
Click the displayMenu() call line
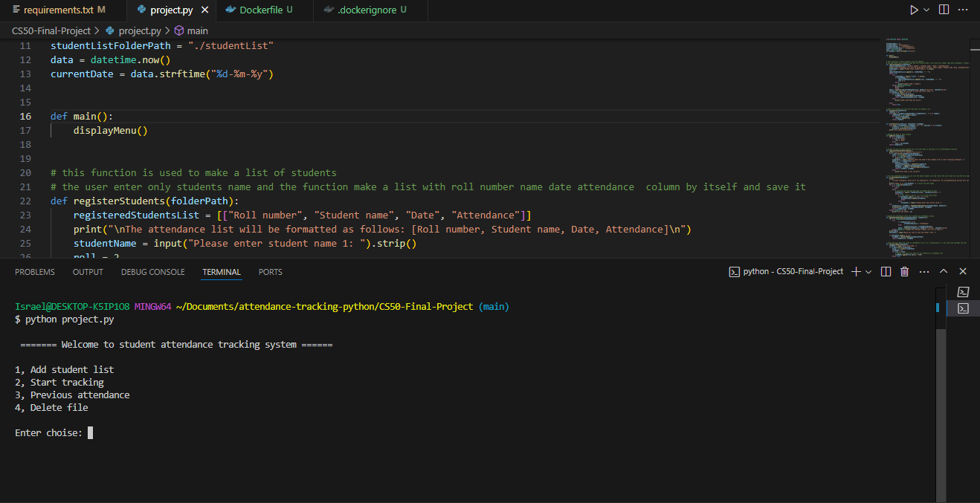[111, 131]
